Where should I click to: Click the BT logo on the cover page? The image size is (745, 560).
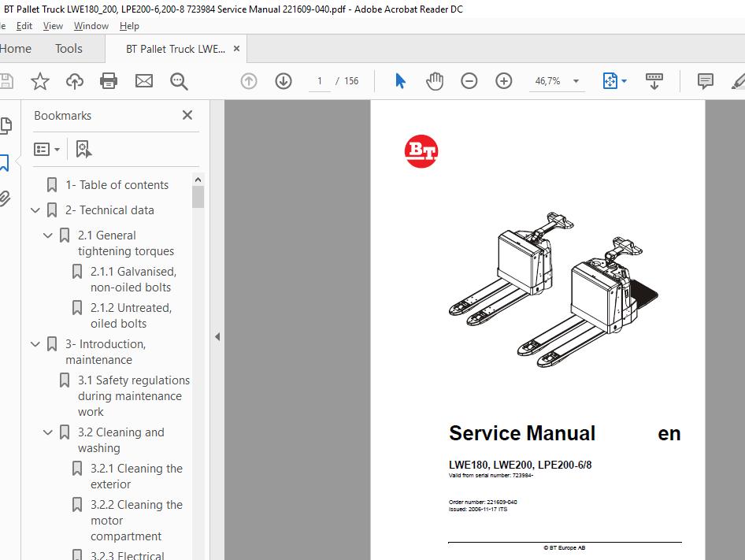click(x=421, y=151)
